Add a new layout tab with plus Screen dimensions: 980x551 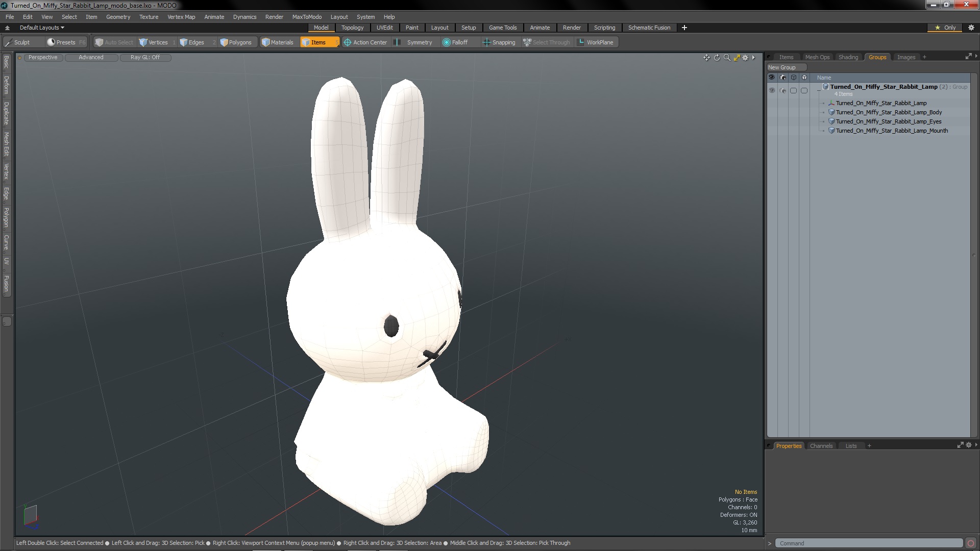[x=684, y=28]
